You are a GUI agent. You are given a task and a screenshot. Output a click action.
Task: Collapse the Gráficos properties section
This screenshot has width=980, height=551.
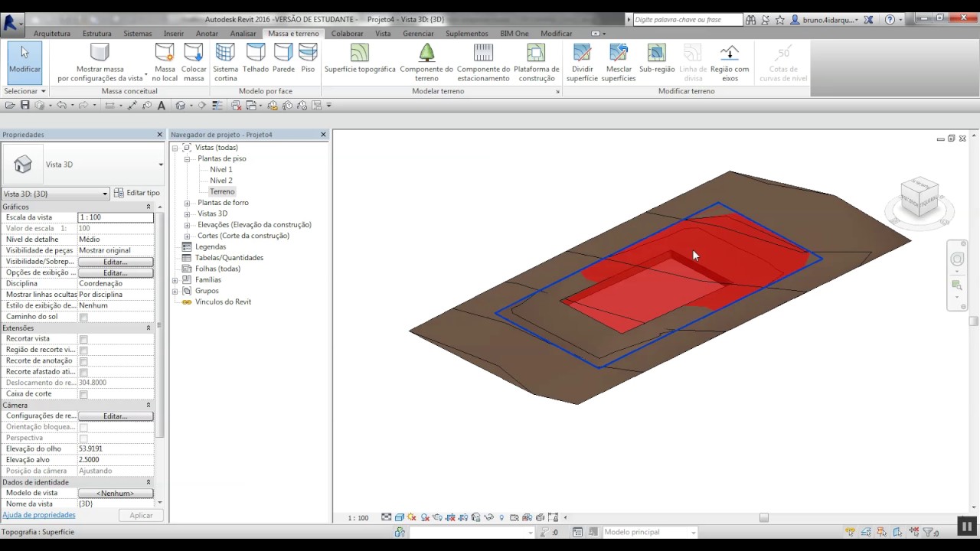click(149, 207)
